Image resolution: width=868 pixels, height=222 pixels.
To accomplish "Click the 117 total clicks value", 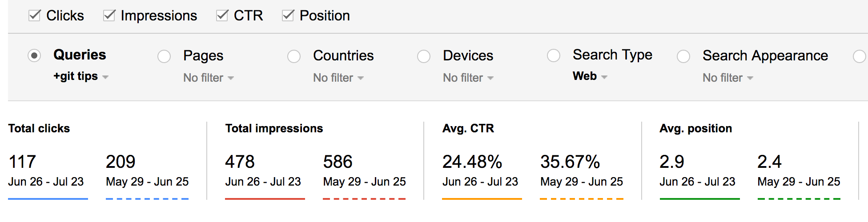I will pos(22,162).
